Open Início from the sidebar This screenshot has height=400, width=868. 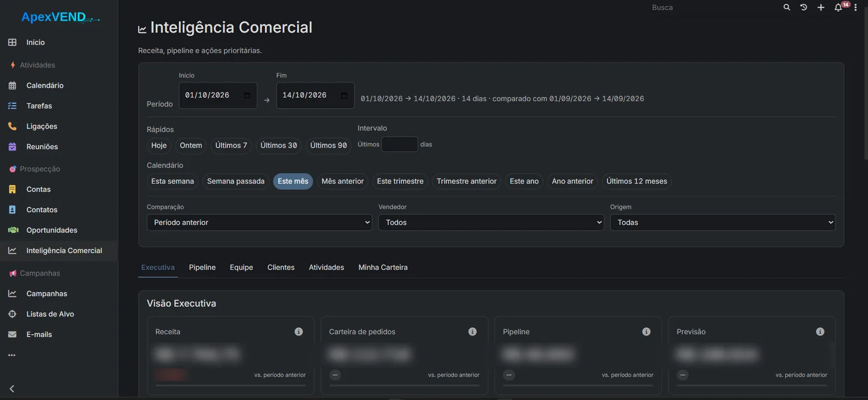click(x=59, y=42)
